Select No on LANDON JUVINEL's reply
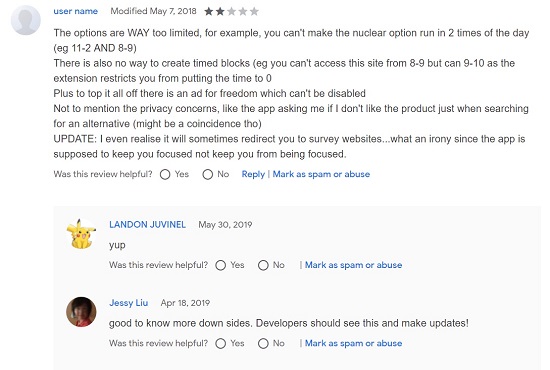550x370 pixels. tap(263, 265)
